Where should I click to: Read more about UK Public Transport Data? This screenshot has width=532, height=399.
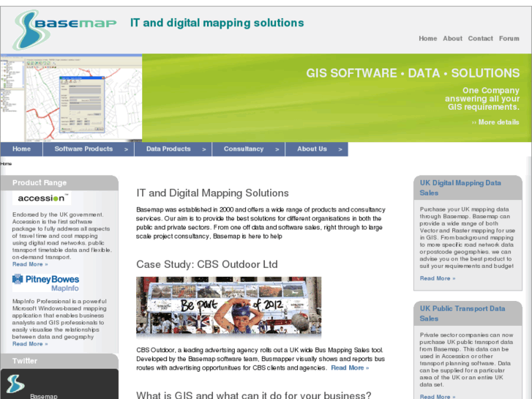438,396
